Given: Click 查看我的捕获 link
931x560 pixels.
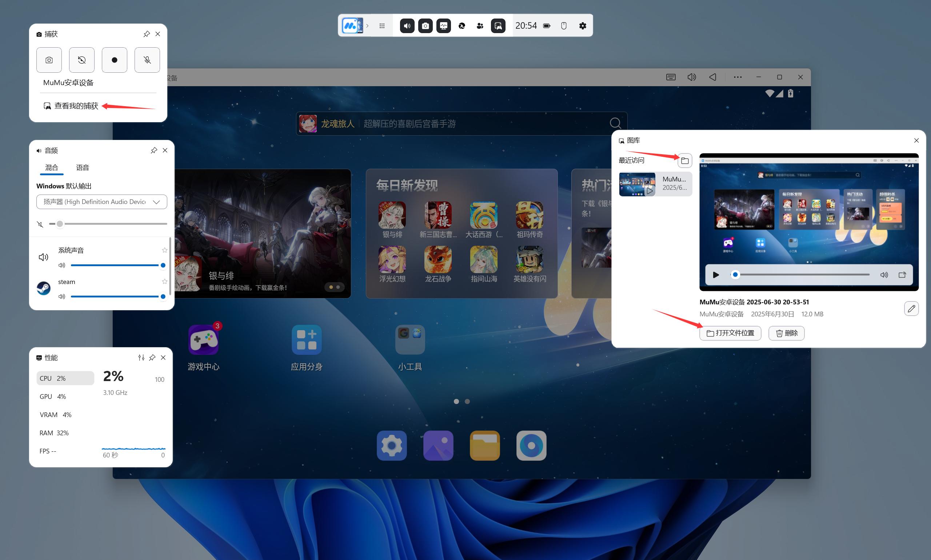Looking at the screenshot, I should (76, 106).
